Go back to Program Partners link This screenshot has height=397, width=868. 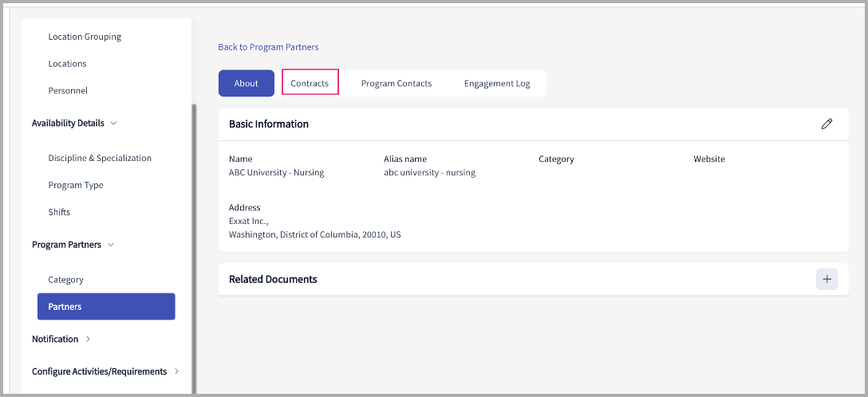268,47
